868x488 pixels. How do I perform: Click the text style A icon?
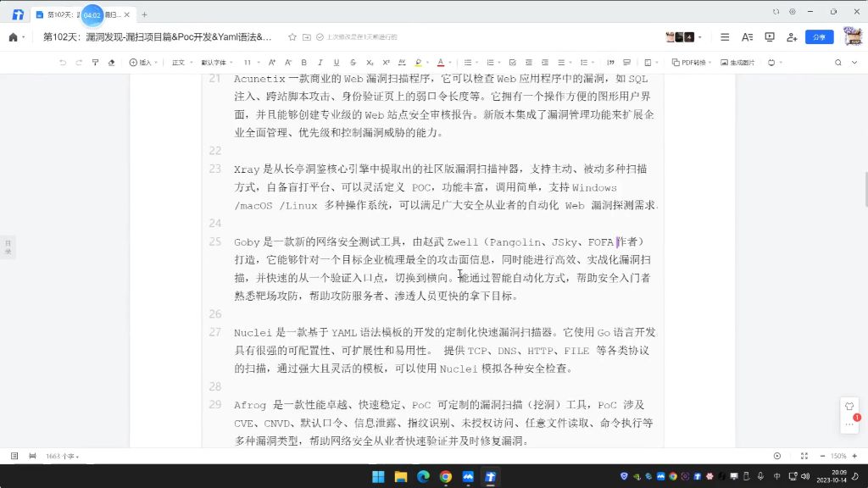point(748,37)
